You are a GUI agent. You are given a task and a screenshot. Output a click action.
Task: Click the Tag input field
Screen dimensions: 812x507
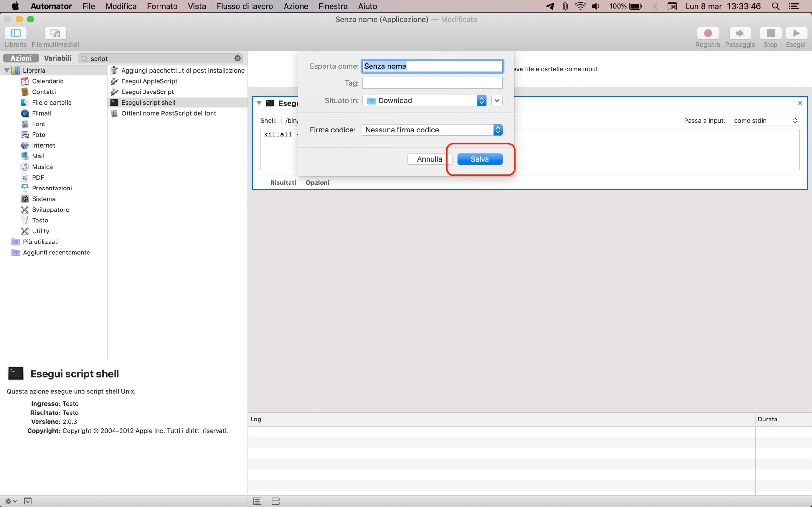coord(432,83)
